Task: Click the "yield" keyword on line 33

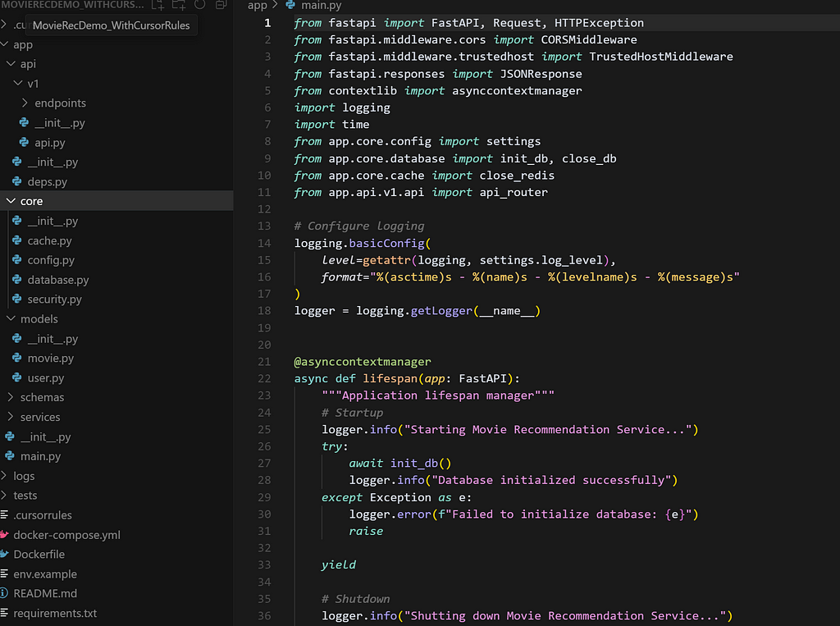Action: (339, 565)
